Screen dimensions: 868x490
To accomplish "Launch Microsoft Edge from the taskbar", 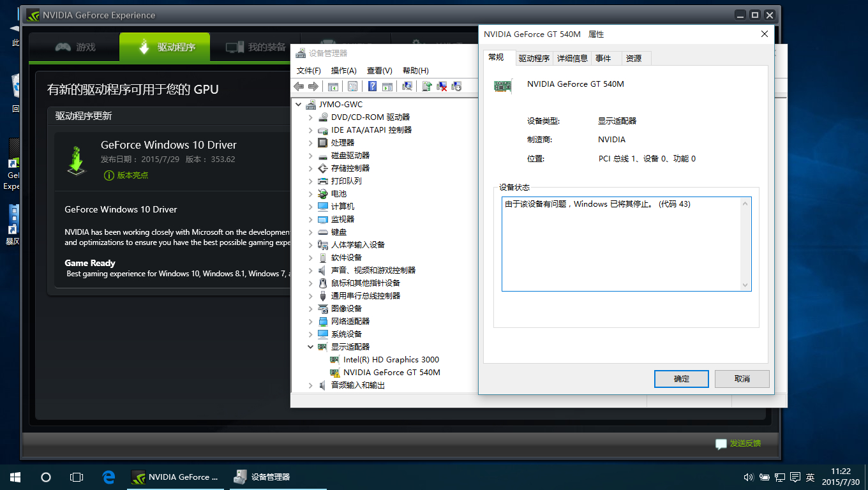I will (108, 477).
